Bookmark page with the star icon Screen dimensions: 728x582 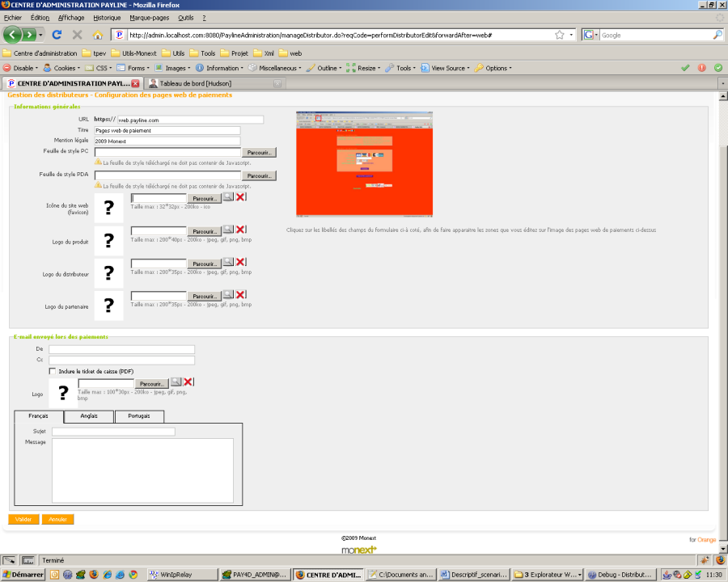tap(560, 35)
